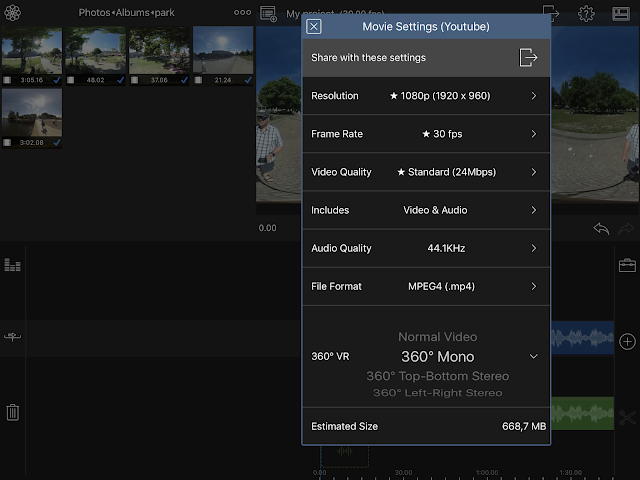Click the 44.1KHz audio quality value
Screen dimensions: 640x480
pos(446,248)
